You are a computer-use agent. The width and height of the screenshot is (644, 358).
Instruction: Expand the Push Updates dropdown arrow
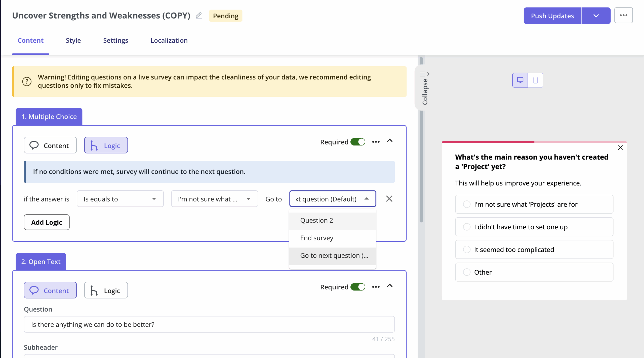click(x=596, y=16)
